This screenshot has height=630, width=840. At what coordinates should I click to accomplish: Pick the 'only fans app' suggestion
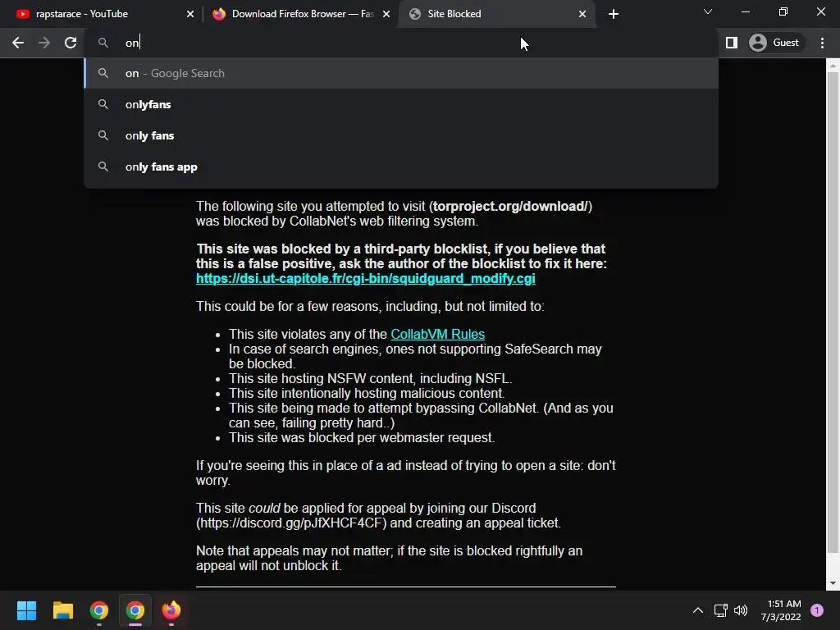point(401,167)
